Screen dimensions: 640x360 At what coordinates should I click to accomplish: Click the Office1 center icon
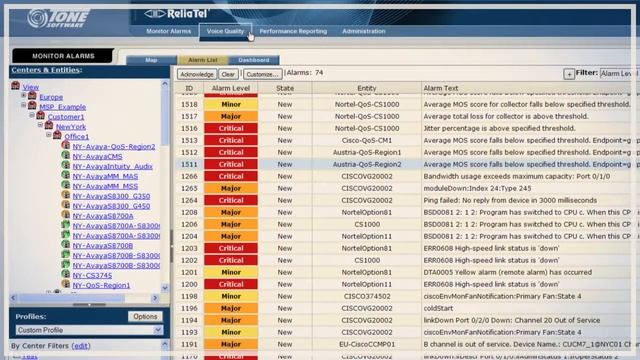57,135
